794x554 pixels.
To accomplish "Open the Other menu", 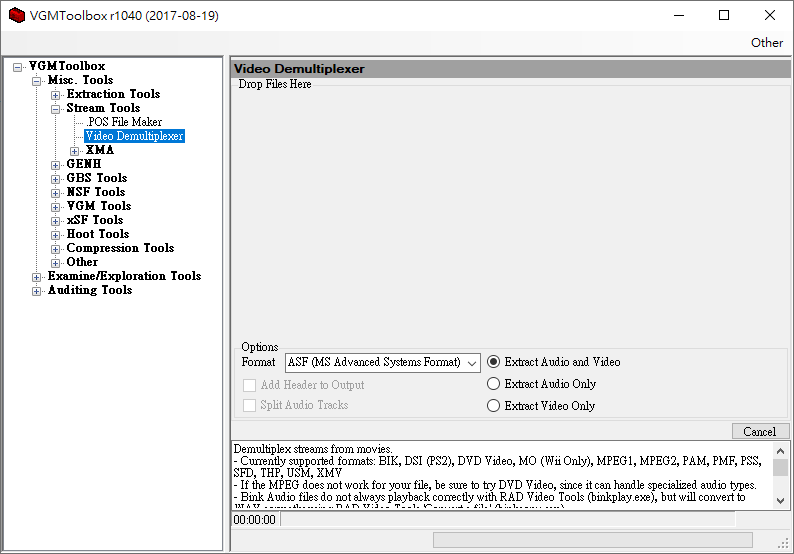I will (x=767, y=43).
